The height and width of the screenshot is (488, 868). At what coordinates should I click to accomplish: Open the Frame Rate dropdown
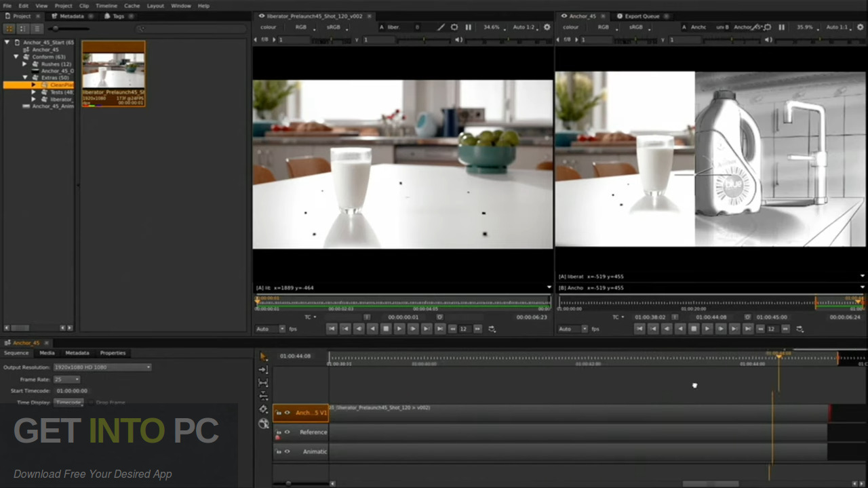click(66, 380)
